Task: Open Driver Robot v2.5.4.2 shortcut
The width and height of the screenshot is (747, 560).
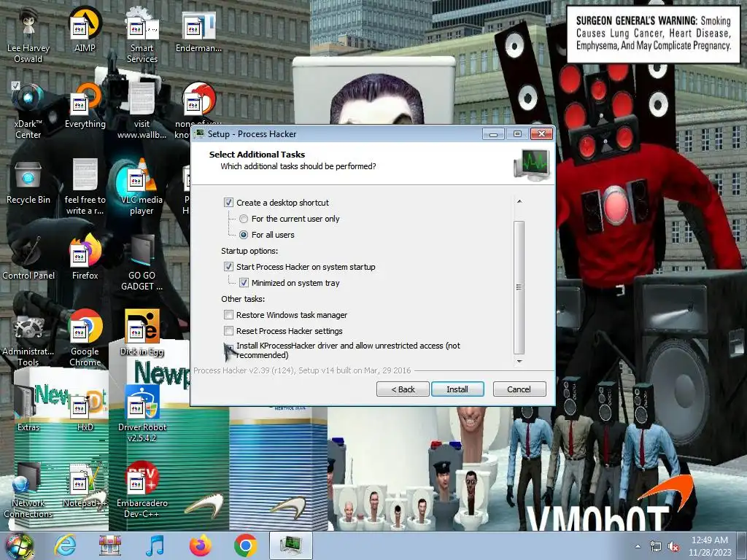Action: [142, 413]
